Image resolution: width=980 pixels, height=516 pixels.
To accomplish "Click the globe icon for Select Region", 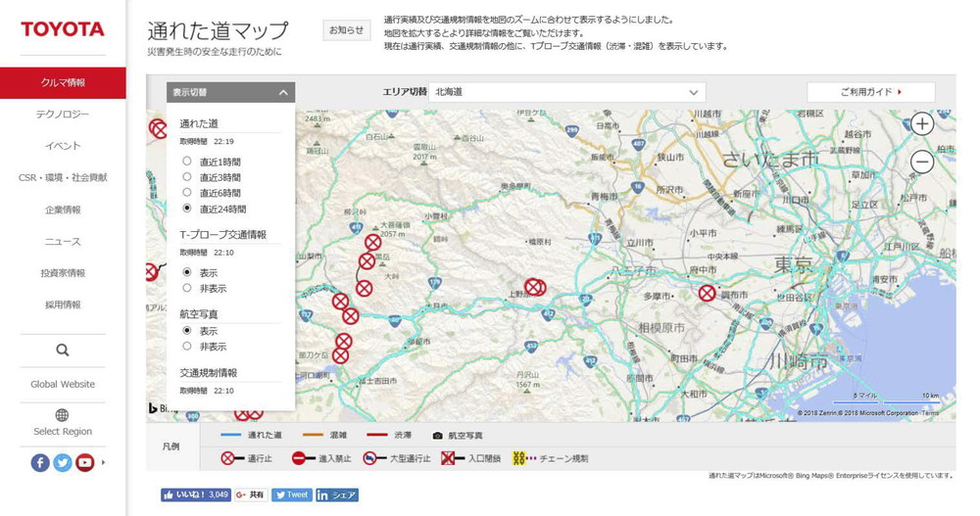I will [x=63, y=415].
